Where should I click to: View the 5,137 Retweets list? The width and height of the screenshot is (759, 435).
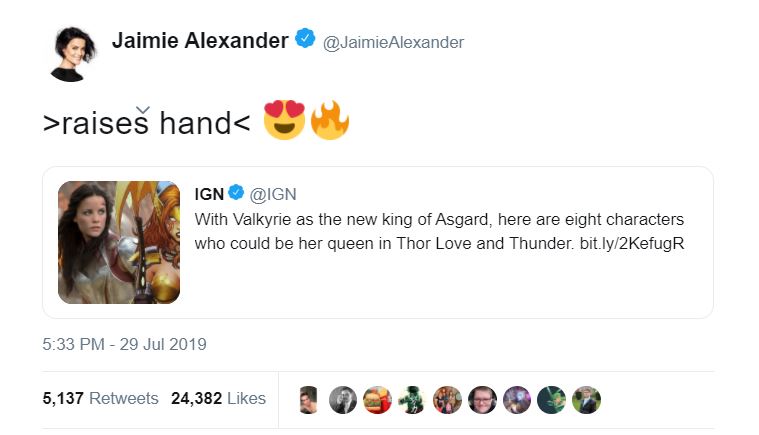pos(100,398)
